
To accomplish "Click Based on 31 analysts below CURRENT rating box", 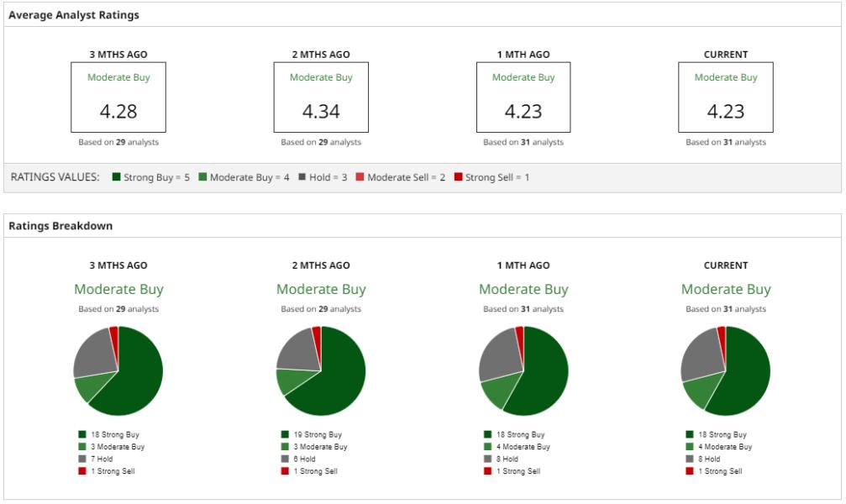I will point(726,143).
